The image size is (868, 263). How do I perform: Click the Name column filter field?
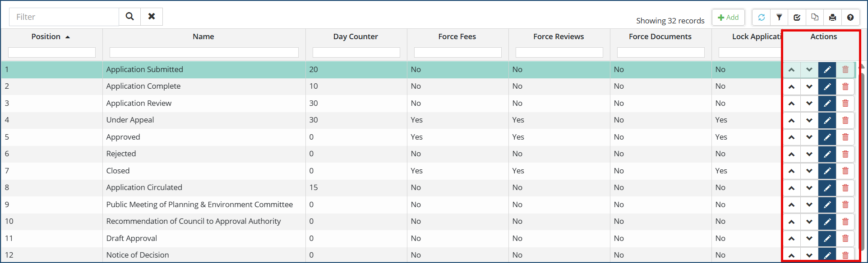point(204,53)
